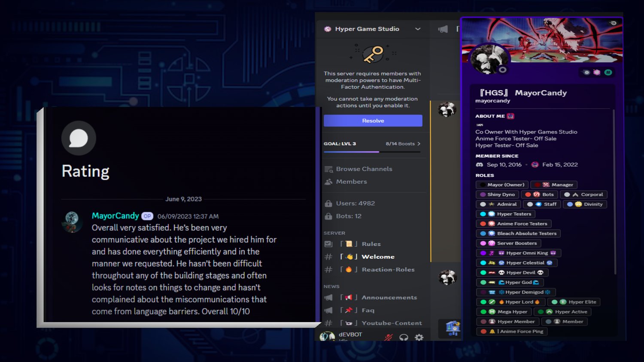The width and height of the screenshot is (644, 362).
Task: Click the megaphone icon beside Faq
Action: 328,310
